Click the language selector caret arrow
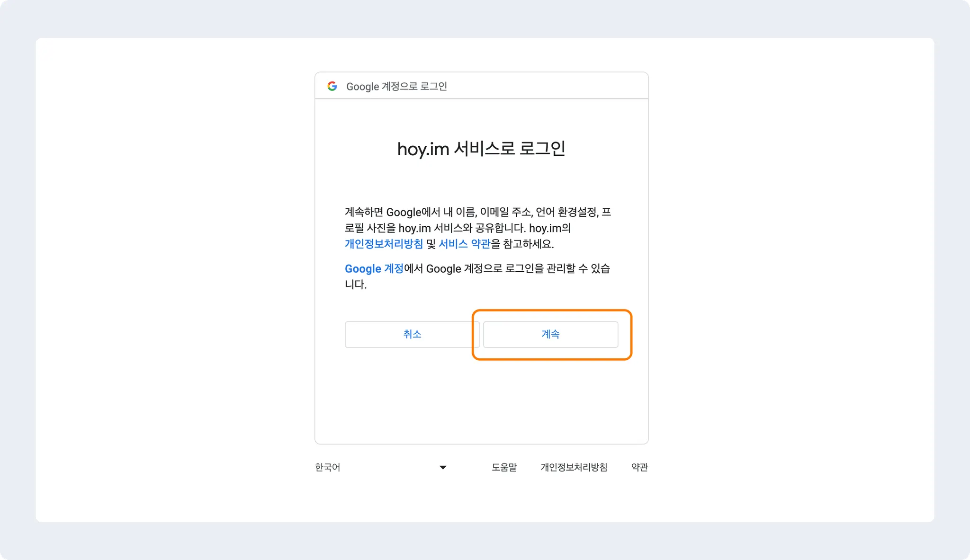 tap(443, 467)
